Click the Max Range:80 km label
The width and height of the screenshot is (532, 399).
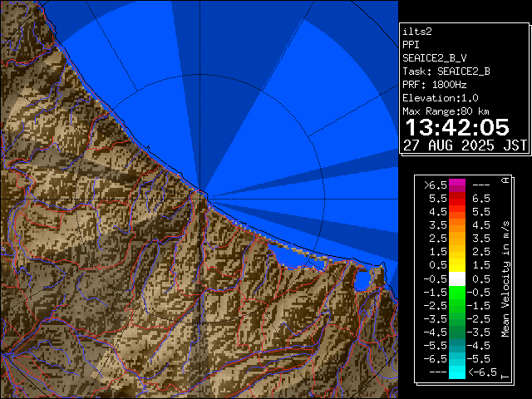tap(446, 111)
